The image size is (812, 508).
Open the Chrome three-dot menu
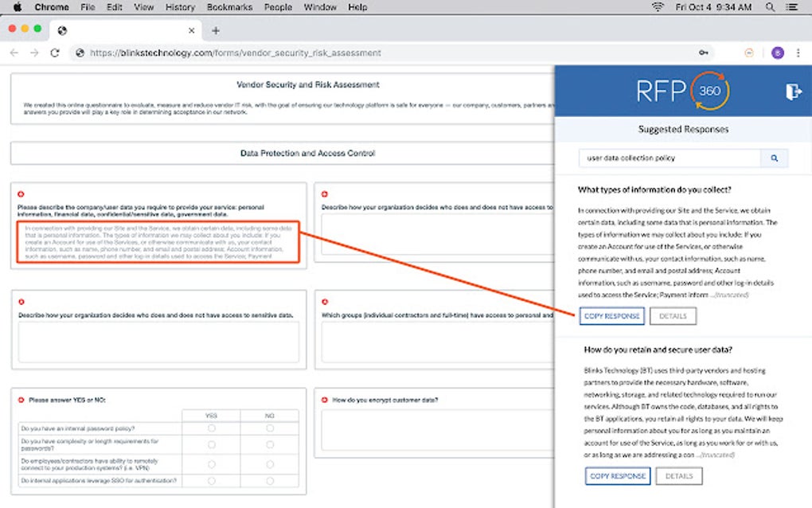798,52
